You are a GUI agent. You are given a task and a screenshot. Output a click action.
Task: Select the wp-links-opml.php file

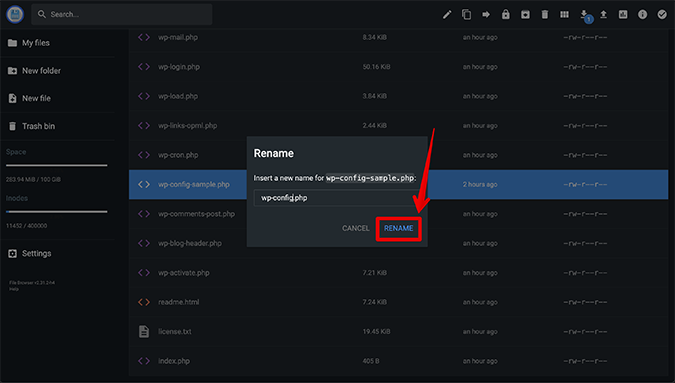398,126
